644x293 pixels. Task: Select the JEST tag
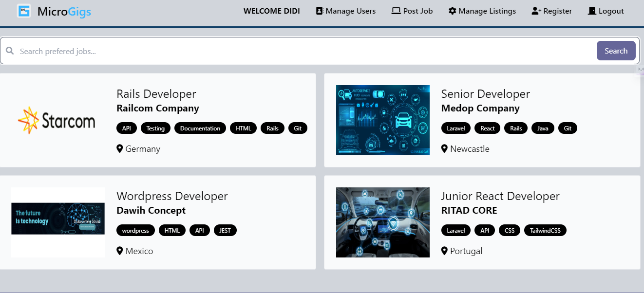coord(225,231)
